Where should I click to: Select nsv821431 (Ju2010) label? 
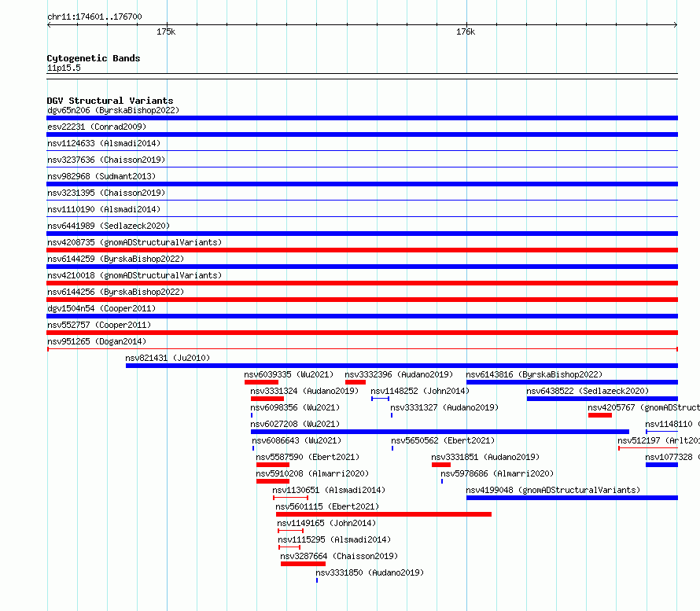[x=168, y=358]
